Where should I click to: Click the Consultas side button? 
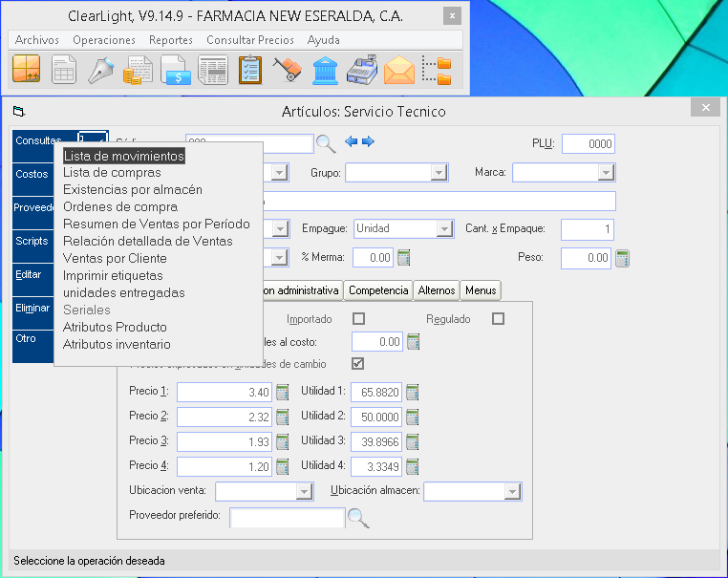click(33, 146)
